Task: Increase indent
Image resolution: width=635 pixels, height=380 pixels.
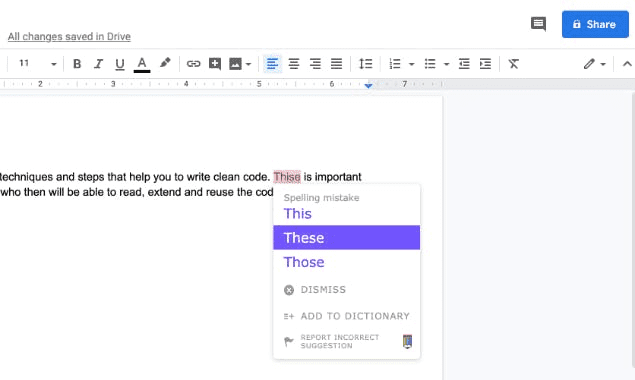Action: [x=485, y=64]
